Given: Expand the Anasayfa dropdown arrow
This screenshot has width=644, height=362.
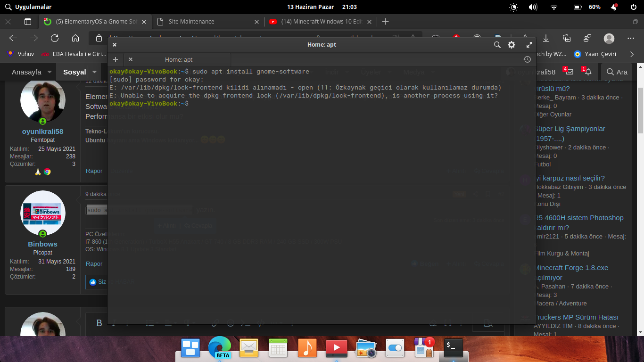Looking at the screenshot, I should [50, 72].
